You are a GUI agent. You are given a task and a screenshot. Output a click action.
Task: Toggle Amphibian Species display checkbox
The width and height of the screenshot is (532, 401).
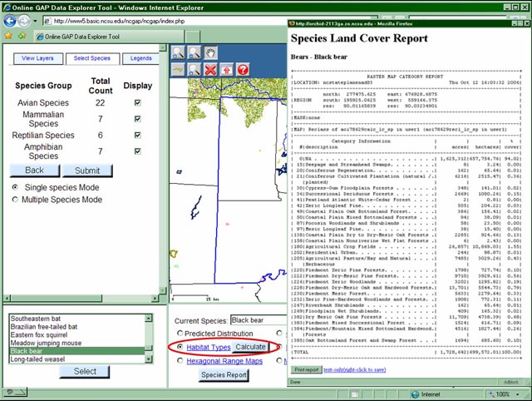coord(137,151)
